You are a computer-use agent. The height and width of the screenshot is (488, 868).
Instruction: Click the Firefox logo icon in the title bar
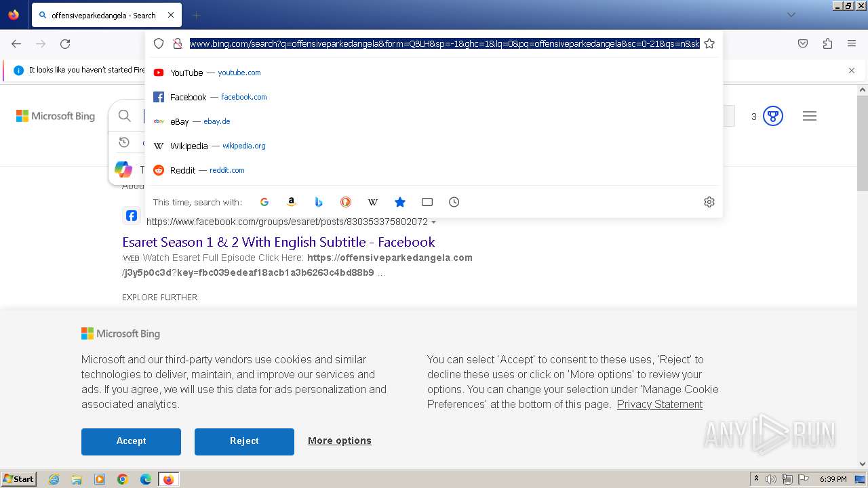click(14, 14)
